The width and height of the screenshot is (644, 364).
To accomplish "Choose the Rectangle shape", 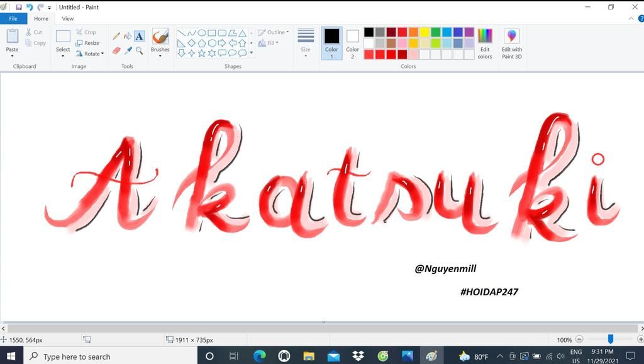I will 212,33.
